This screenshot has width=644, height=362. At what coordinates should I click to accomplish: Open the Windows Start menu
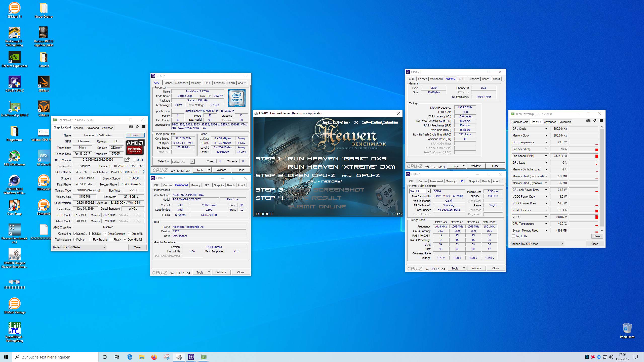tap(6, 357)
